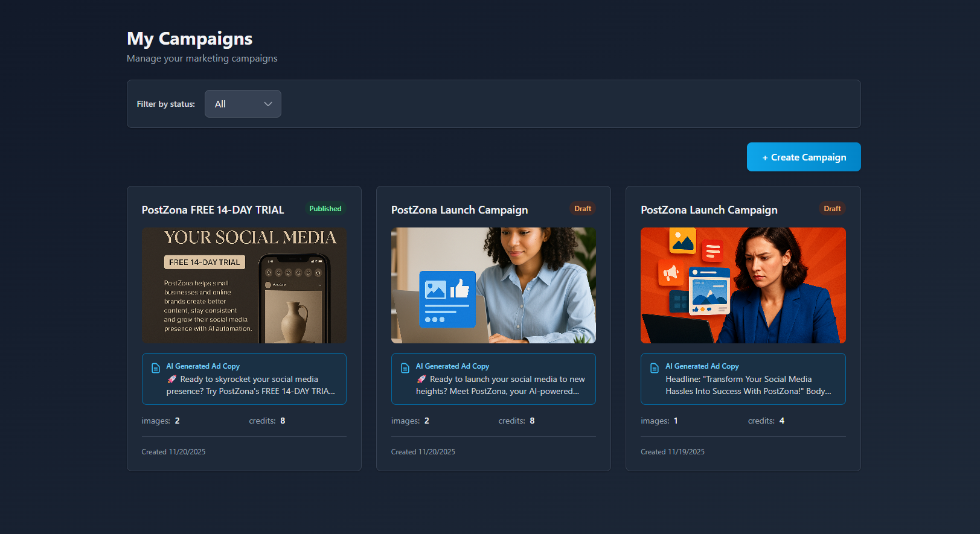Click 'AI Generated Ad Copy' label in the Published card

coord(203,366)
